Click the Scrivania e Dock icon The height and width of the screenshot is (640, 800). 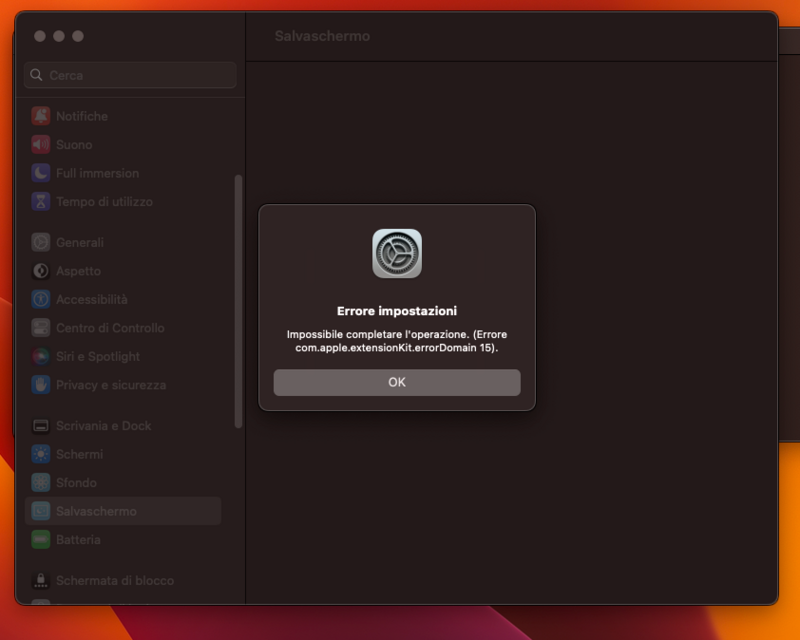pyautogui.click(x=41, y=426)
